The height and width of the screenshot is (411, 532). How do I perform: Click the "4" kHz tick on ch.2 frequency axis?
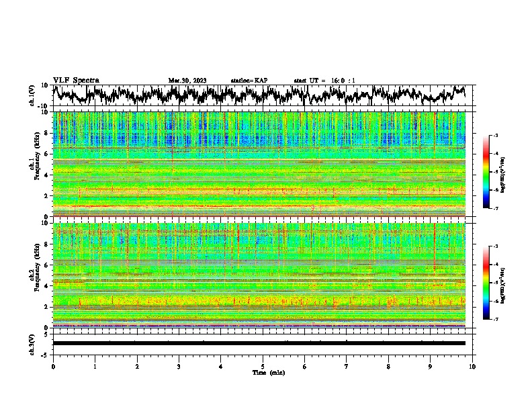pos(48,286)
